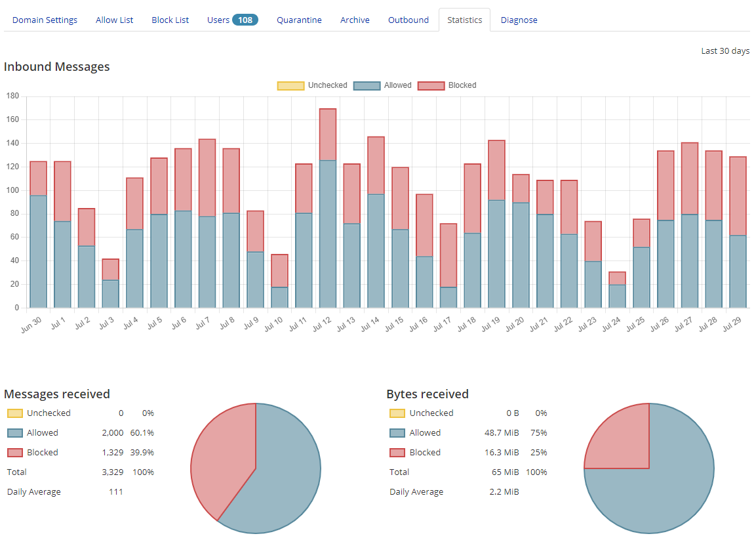
Task: Open the Block List page
Action: 170,20
